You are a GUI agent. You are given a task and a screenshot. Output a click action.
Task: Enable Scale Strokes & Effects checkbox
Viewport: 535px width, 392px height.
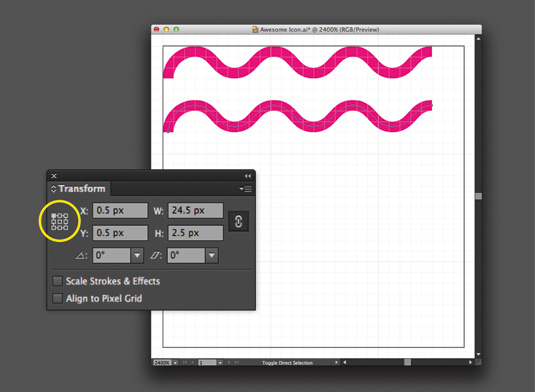pos(57,281)
